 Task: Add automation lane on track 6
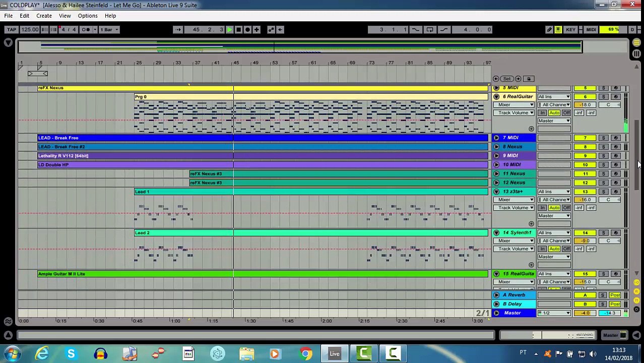531,129
